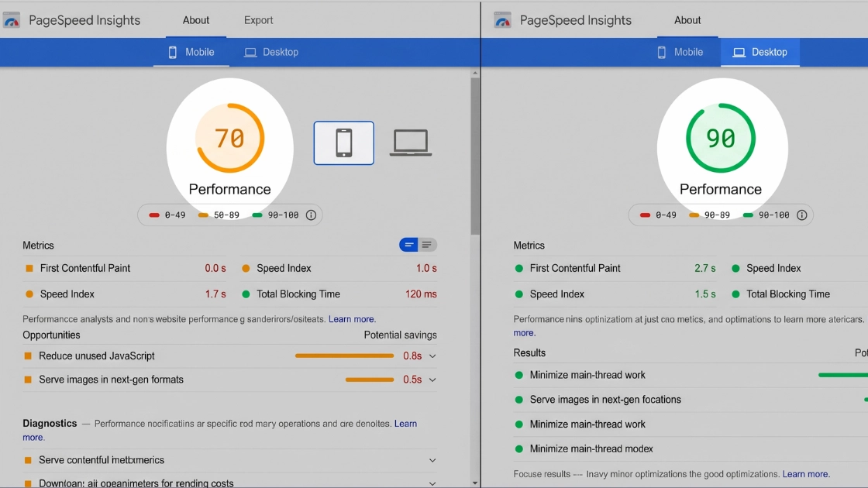868x488 pixels.
Task: Switch Metrics to expanded view toggle
Action: (x=427, y=245)
